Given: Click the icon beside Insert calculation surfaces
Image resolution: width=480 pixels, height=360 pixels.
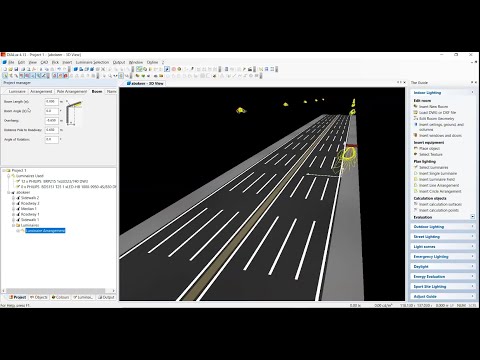Looking at the screenshot, I should tap(416, 204).
